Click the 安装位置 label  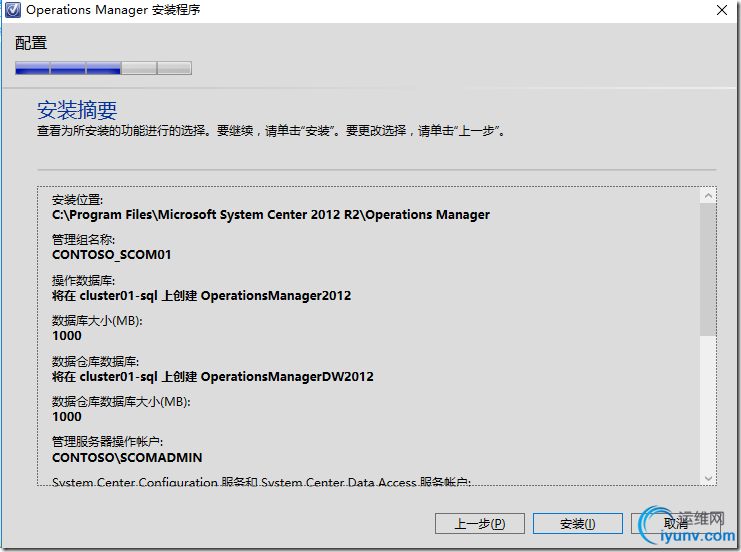(78, 200)
